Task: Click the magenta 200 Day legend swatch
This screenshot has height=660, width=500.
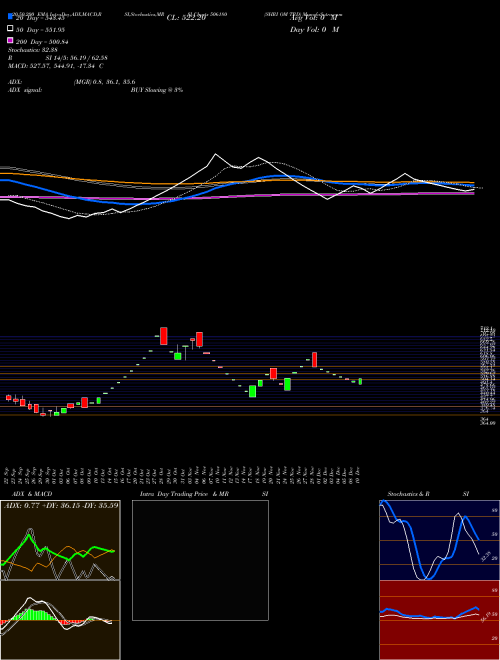Action: (10, 40)
